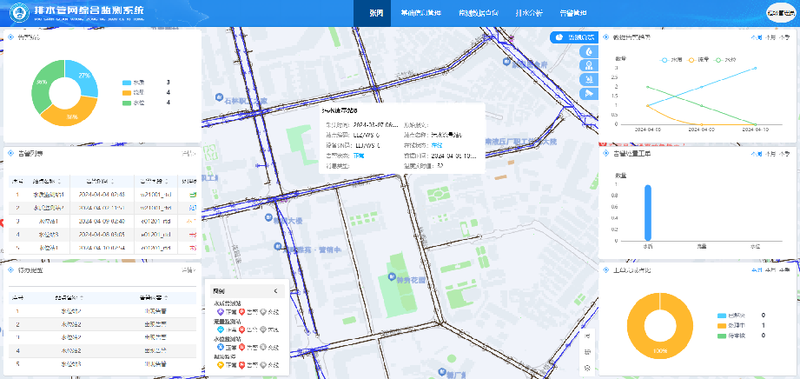Toggle the orange series in the line chart legend
The height and width of the screenshot is (379, 800).
(698, 60)
